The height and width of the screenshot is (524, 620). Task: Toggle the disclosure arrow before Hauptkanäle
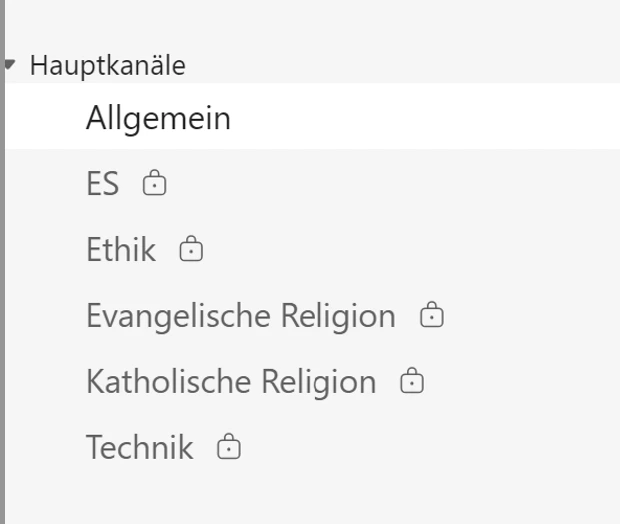(10, 66)
